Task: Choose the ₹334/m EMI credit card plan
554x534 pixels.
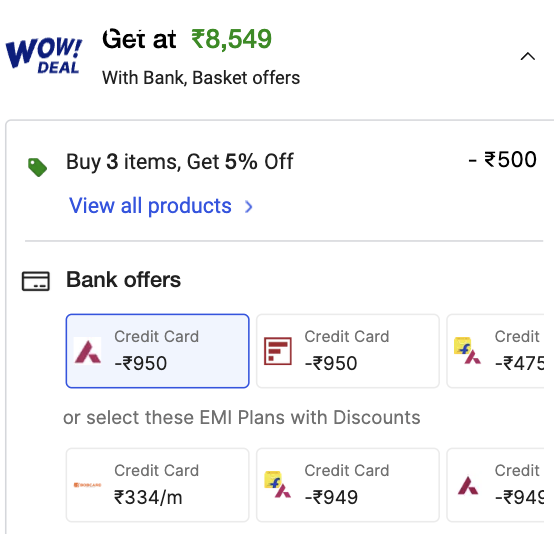Action: (158, 485)
